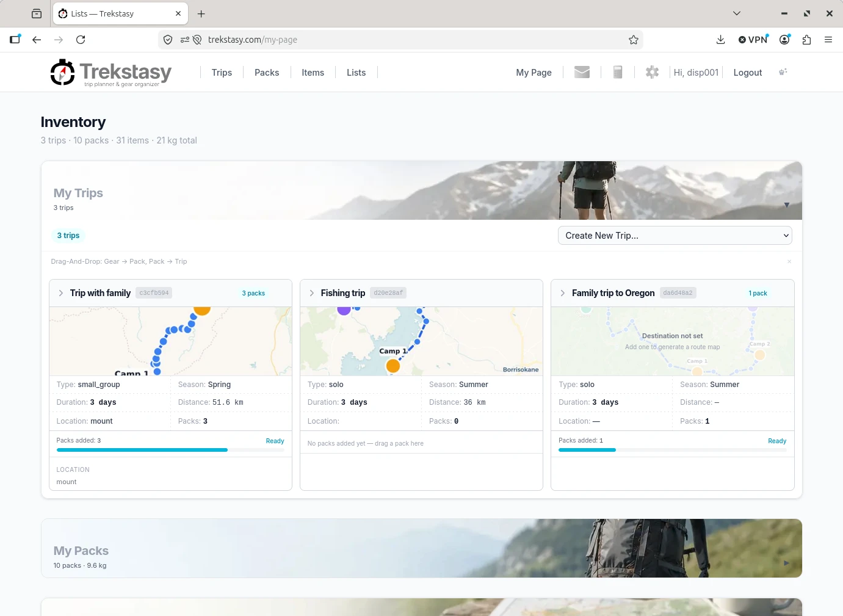The image size is (843, 616).
Task: Click the No packs added yet drop zone
Action: [x=421, y=443]
